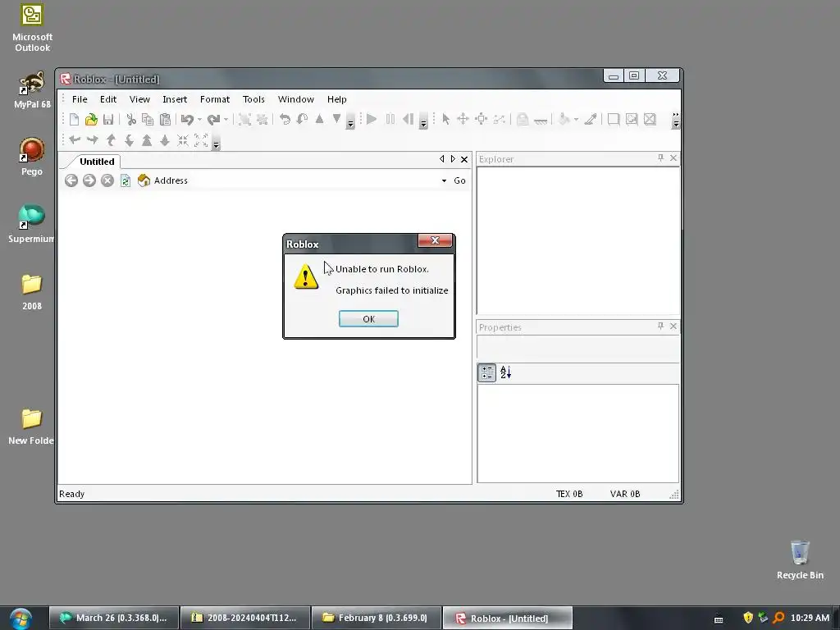The image size is (840, 630).
Task: Open the Windows Start orb
Action: point(21,619)
